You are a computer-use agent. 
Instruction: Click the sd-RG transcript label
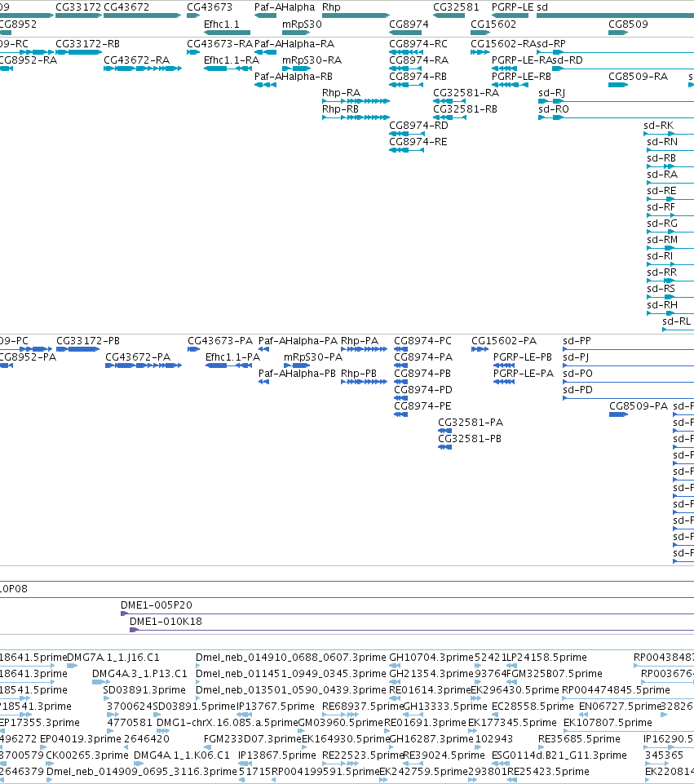(x=662, y=224)
